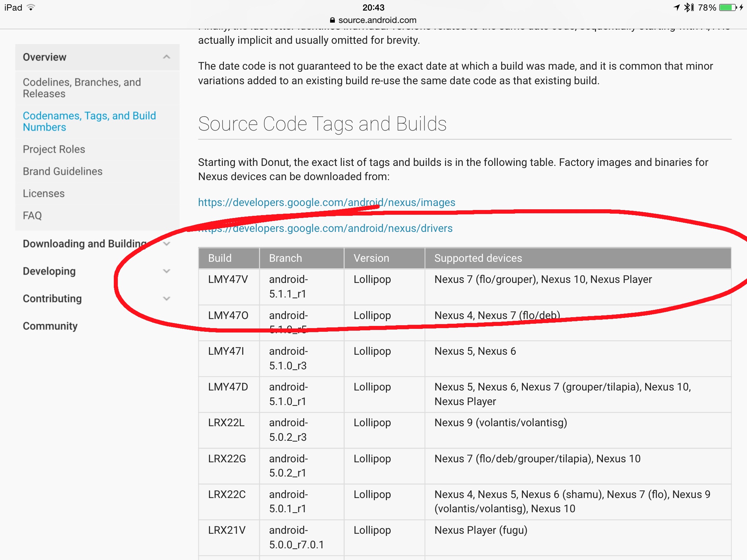Tap the battery indicator icon
747x560 pixels.
tap(728, 7)
